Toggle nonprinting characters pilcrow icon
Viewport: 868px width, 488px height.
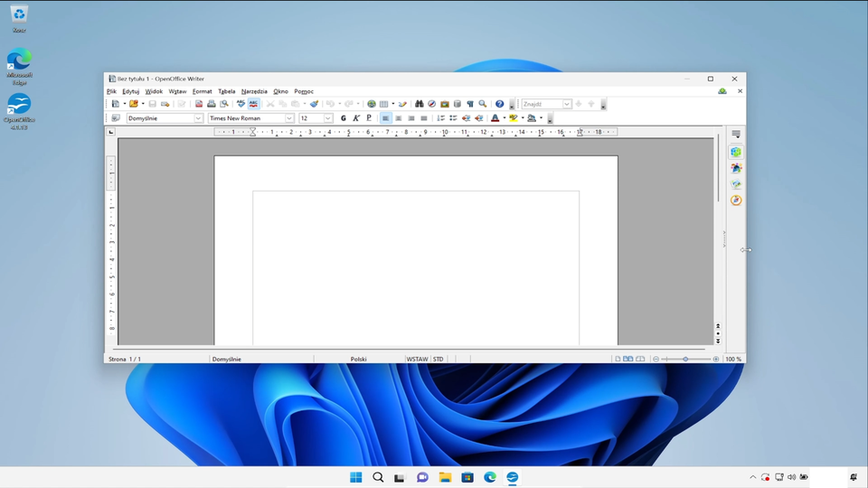tap(470, 104)
